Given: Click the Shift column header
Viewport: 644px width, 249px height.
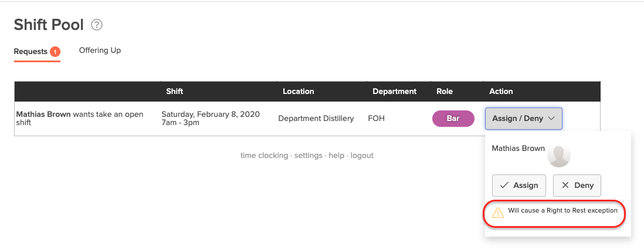Looking at the screenshot, I should (x=175, y=92).
